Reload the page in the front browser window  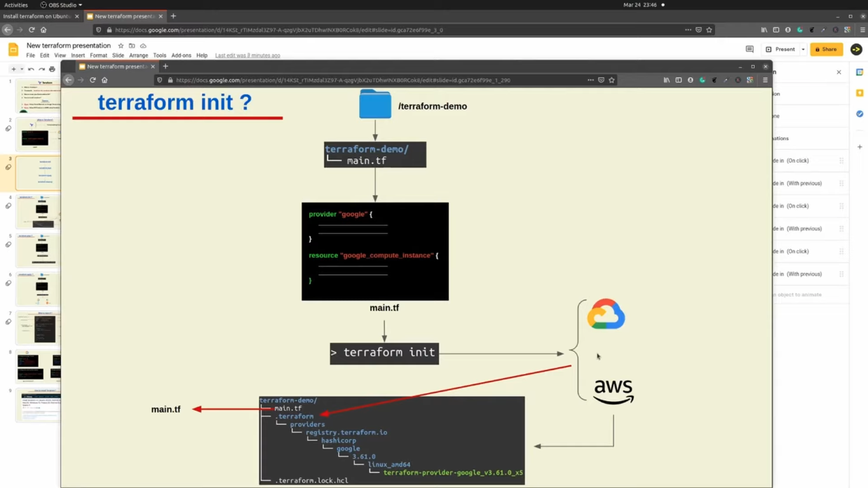tap(93, 80)
